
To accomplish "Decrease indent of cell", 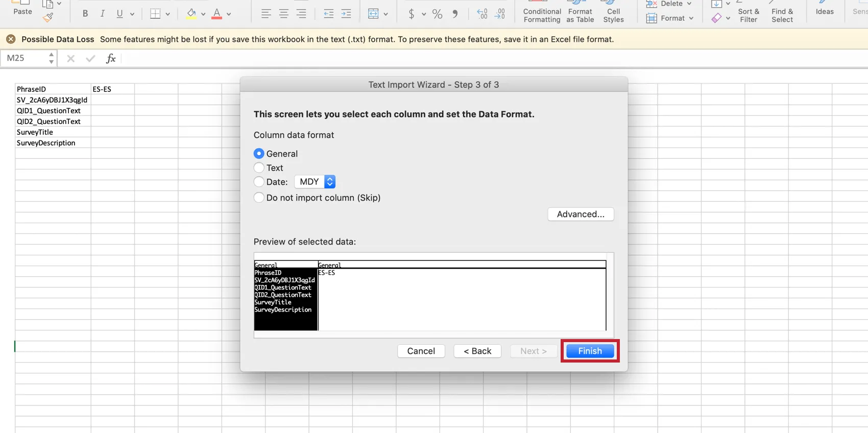I will pos(329,14).
